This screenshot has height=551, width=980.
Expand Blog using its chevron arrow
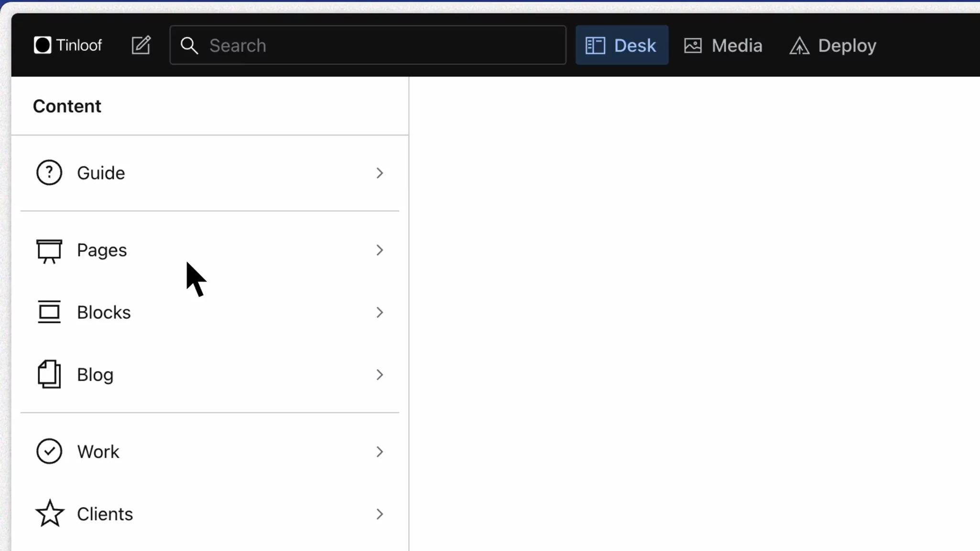coord(380,375)
